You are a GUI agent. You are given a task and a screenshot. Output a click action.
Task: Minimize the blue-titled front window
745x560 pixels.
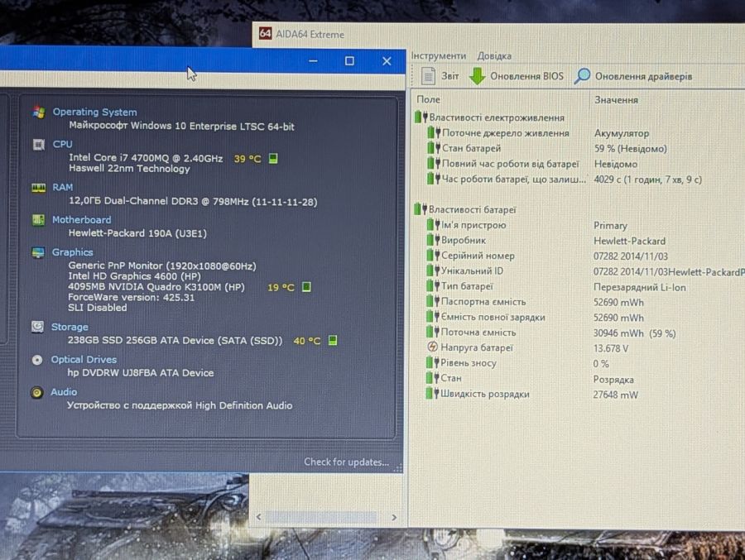313,60
